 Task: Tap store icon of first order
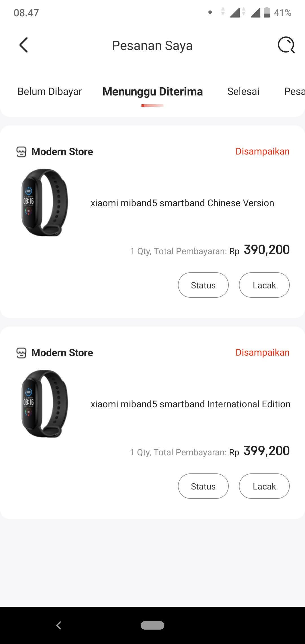click(x=21, y=152)
